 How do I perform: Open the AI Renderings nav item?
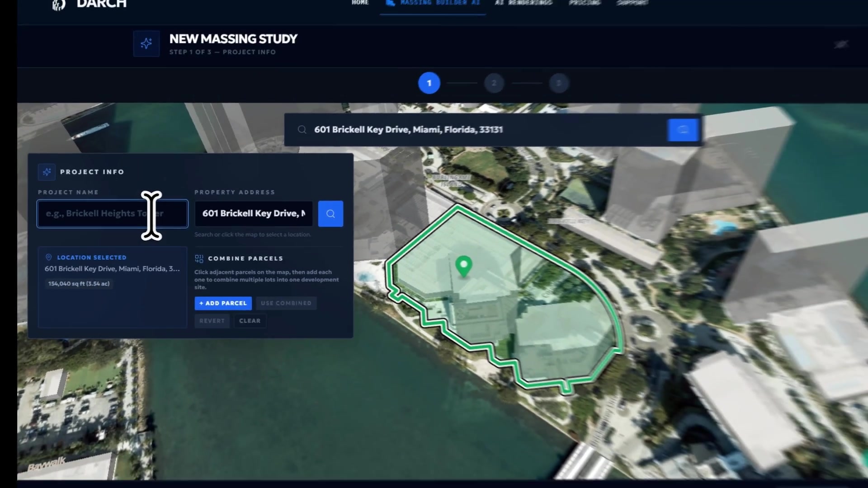(524, 3)
